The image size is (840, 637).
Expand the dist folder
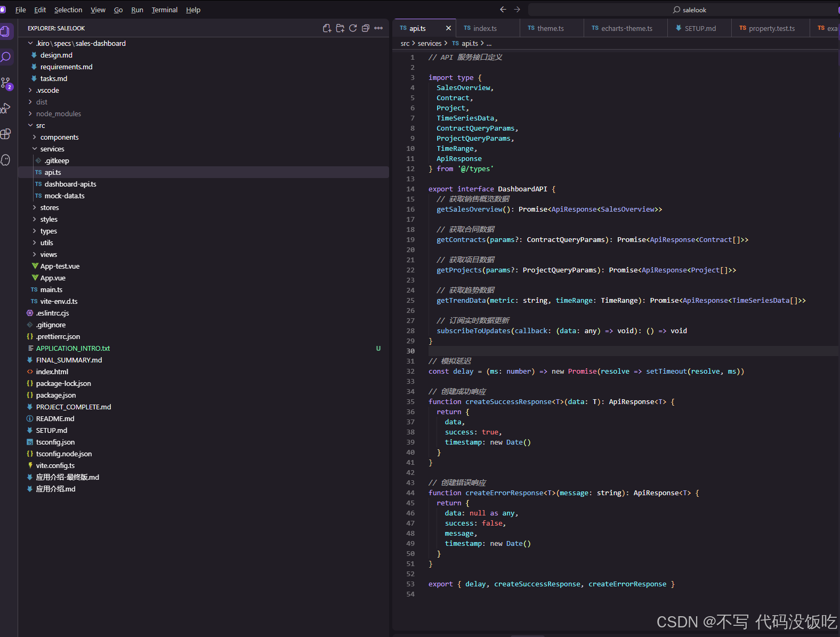30,102
